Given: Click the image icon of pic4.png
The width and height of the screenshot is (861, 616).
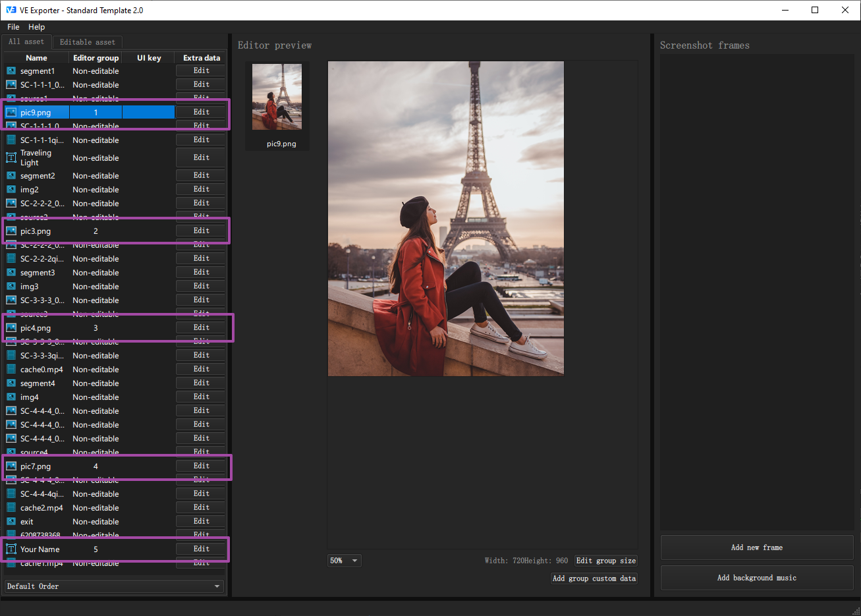Looking at the screenshot, I should pos(11,328).
